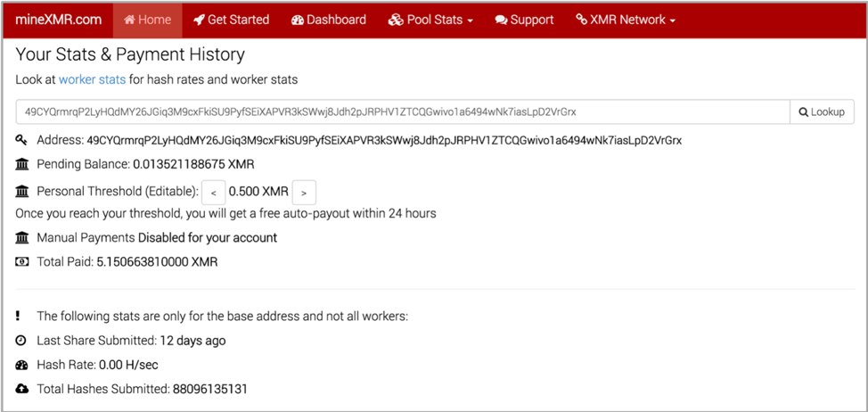Open the Dashboard menu item
This screenshot has width=868, height=412.
[328, 20]
